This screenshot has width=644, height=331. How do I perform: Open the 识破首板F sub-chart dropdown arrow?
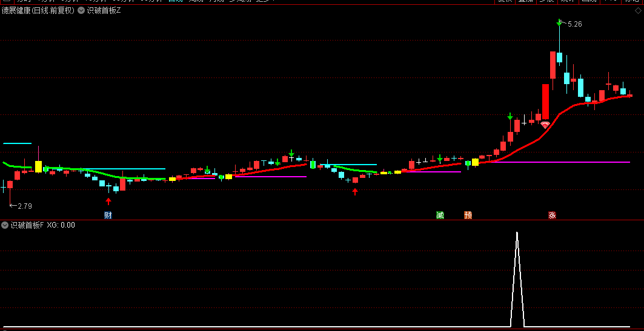[x=5, y=224]
